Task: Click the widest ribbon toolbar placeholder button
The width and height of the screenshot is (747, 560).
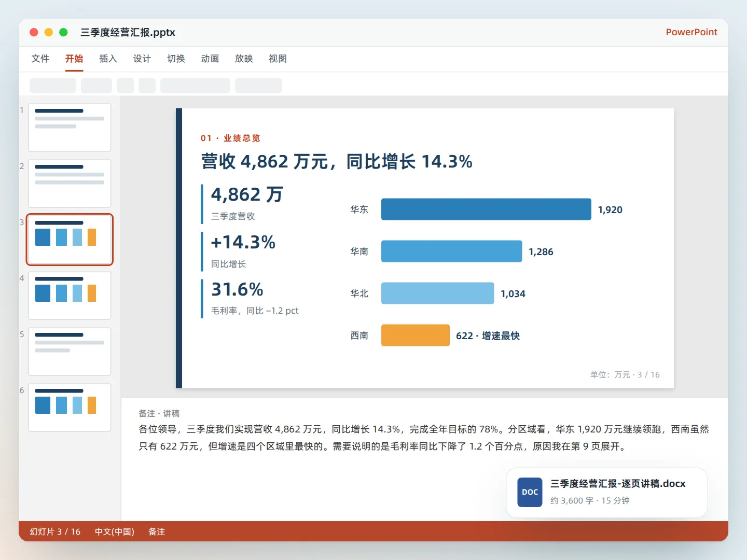Action: tap(195, 86)
